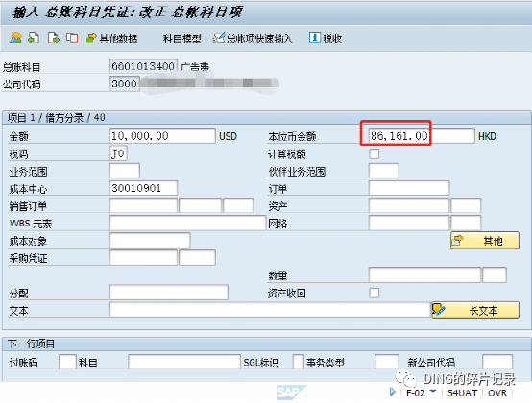Open 其他数据 (other data)
The height and width of the screenshot is (403, 532).
tap(112, 38)
